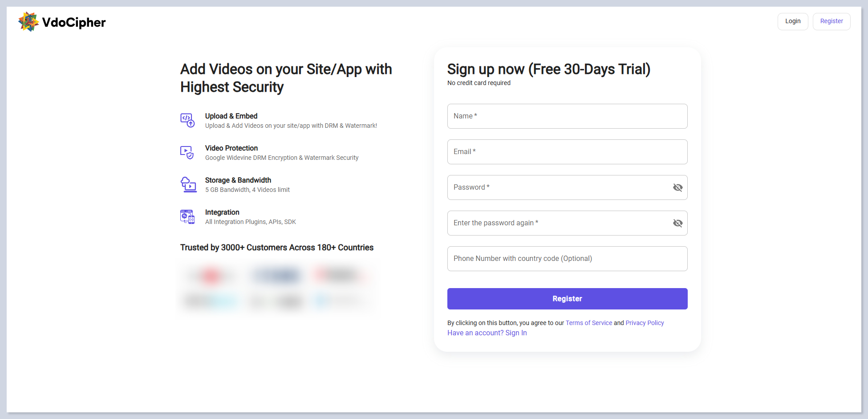Click the Enter the password again field
The width and height of the screenshot is (868, 419).
[556, 223]
